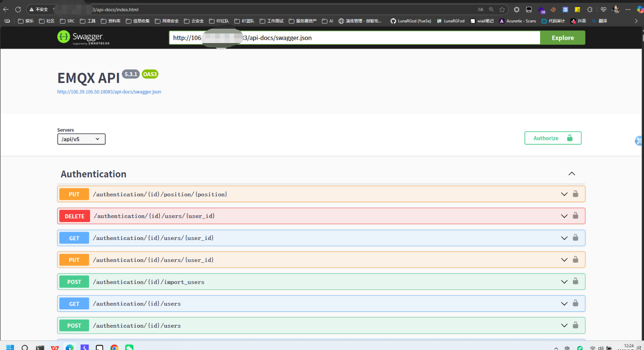This screenshot has width=644, height=350.
Task: Open the cookie editor extension icon
Action: pos(553,10)
